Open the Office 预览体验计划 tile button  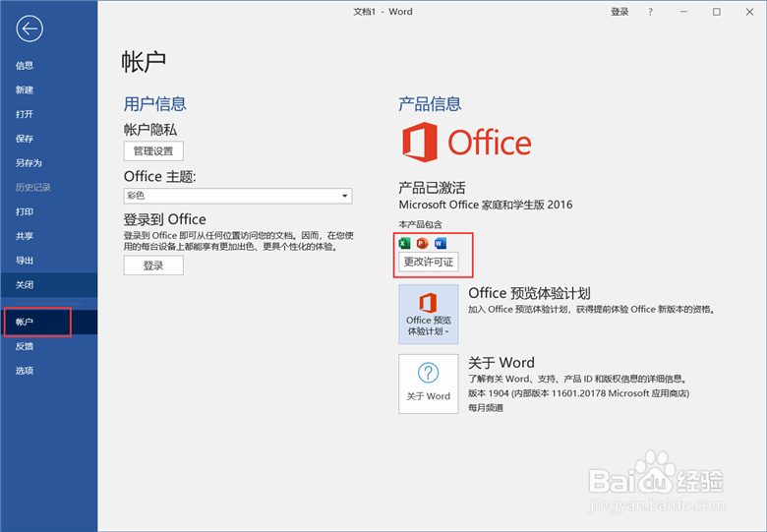(429, 314)
